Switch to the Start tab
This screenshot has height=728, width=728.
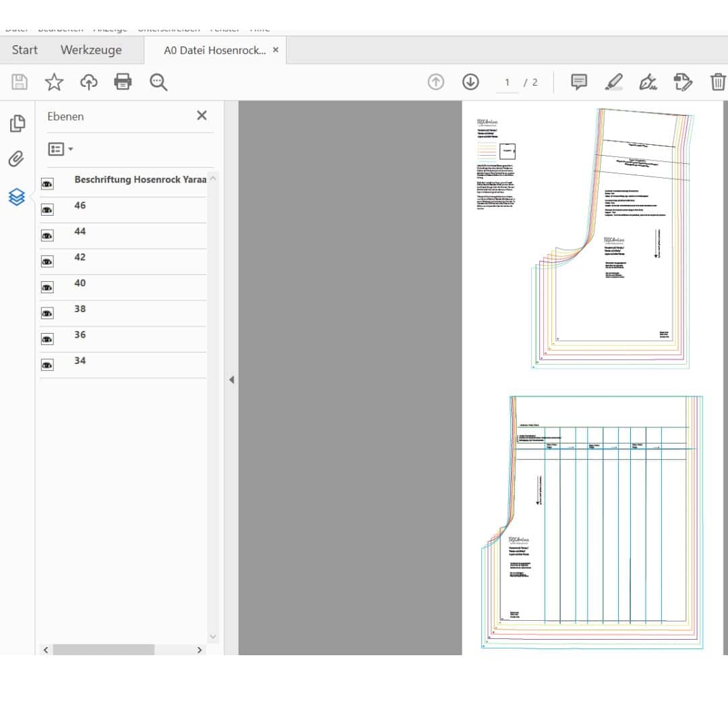click(25, 50)
